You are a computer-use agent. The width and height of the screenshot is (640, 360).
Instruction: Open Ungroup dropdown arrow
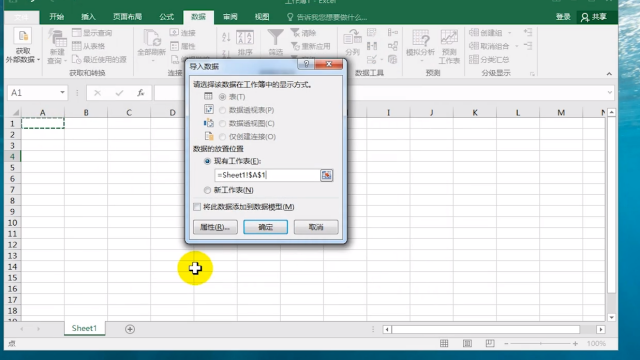pos(517,46)
